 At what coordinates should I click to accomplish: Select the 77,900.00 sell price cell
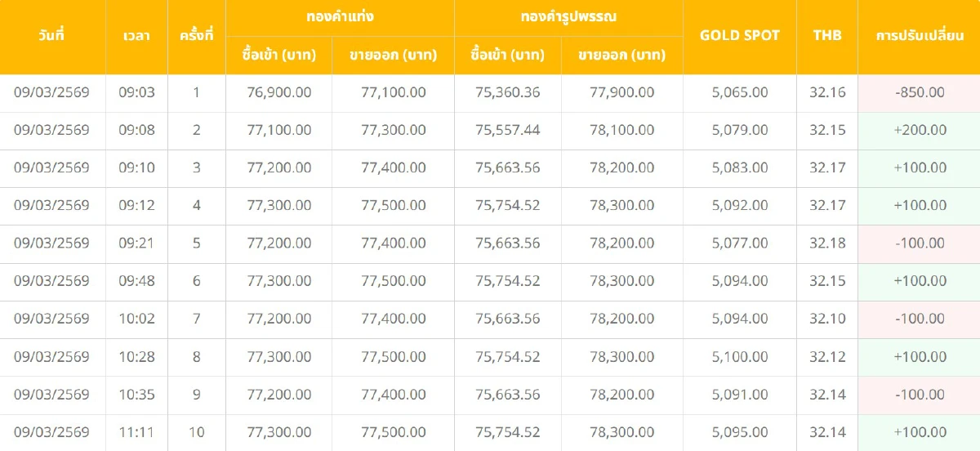click(x=621, y=92)
